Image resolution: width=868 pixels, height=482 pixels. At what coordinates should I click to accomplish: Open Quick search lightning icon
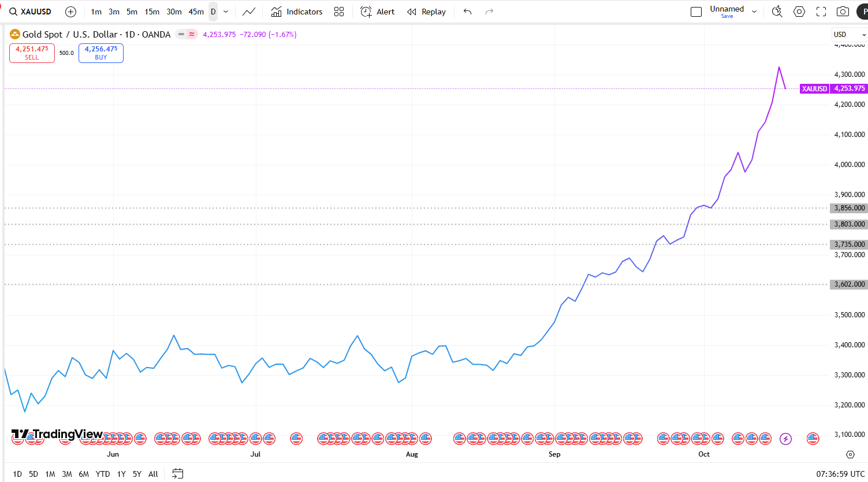(777, 12)
